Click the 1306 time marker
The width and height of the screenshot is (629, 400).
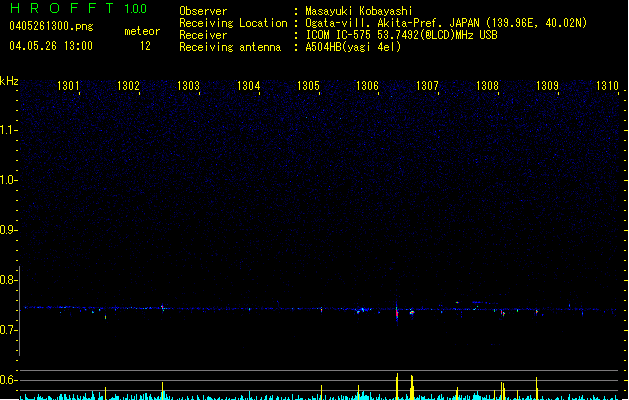pos(367,86)
